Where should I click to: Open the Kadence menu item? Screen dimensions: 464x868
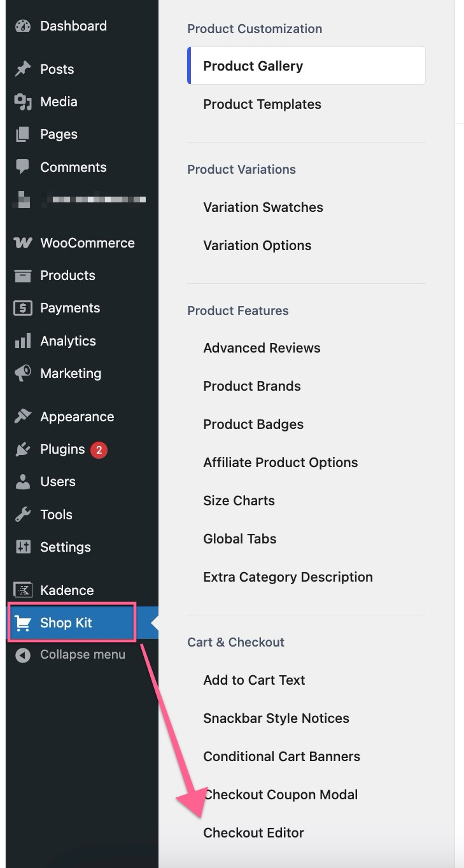[66, 591]
